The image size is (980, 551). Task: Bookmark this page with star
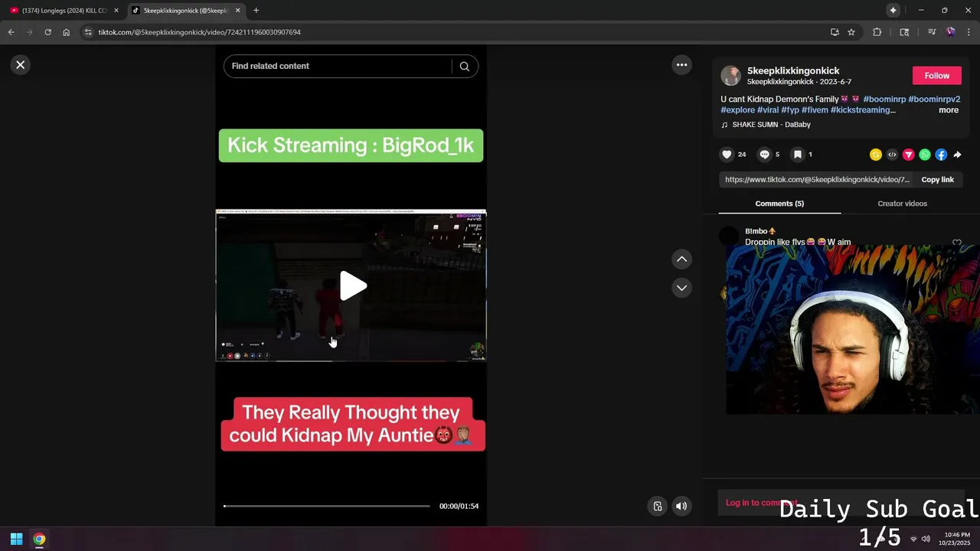[x=851, y=32]
